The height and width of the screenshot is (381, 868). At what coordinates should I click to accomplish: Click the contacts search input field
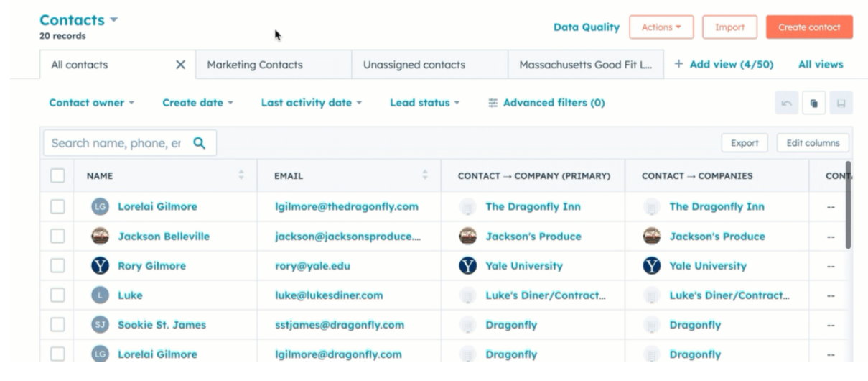[116, 143]
